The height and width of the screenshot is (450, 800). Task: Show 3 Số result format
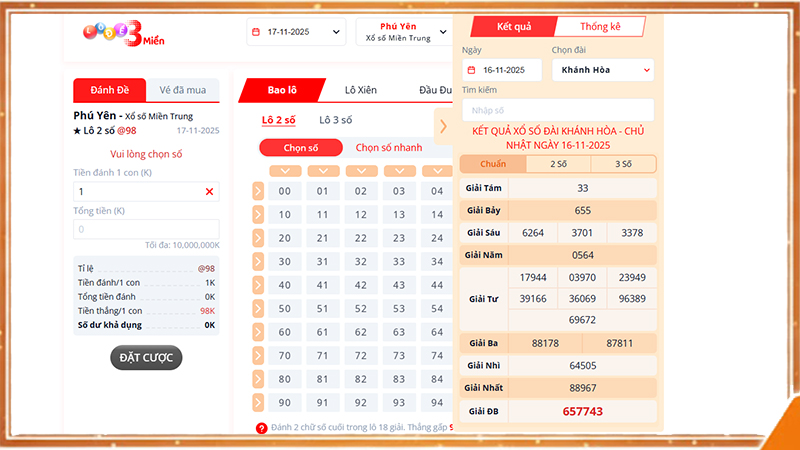pos(623,164)
